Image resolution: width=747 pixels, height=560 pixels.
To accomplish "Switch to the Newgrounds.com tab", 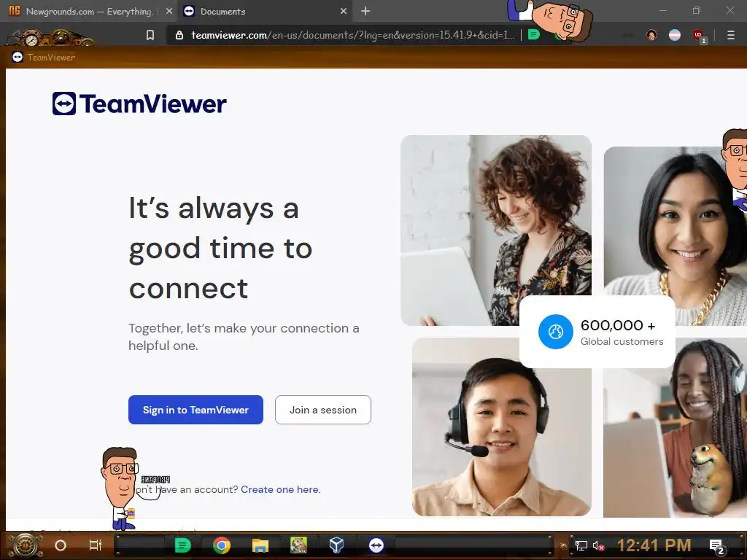I will click(x=88, y=11).
